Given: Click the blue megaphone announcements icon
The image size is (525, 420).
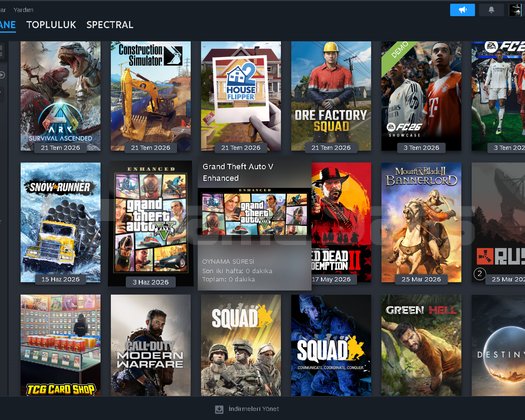Looking at the screenshot, I should [462, 10].
